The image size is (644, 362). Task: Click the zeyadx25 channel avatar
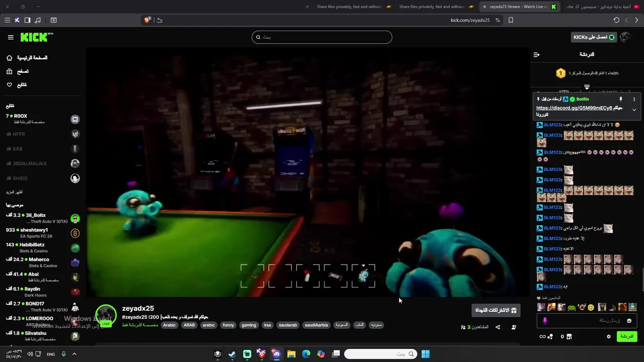pyautogui.click(x=106, y=315)
